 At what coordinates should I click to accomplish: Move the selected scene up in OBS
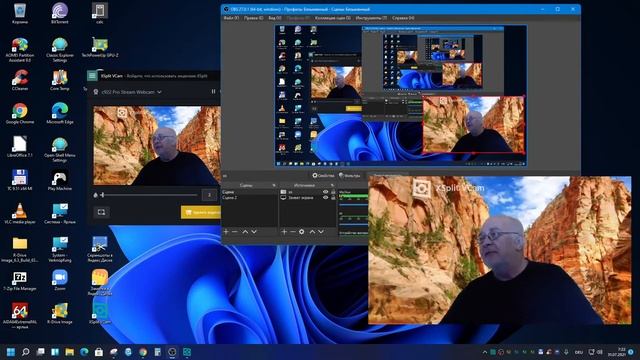coord(245,232)
